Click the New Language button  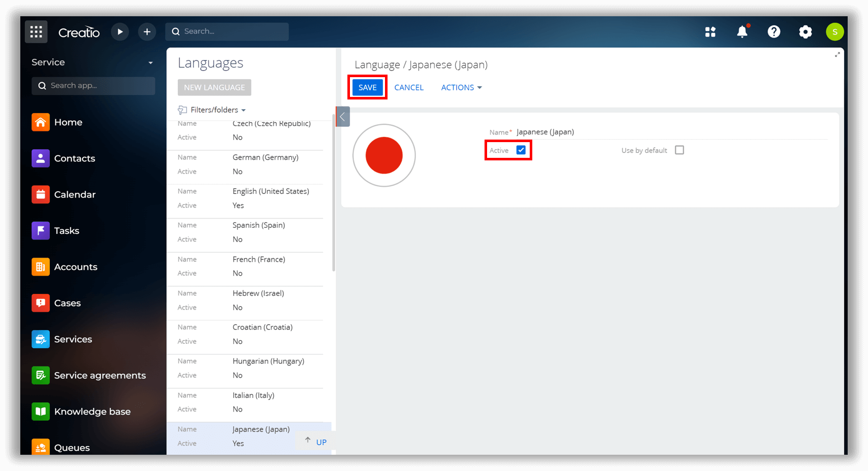[214, 87]
